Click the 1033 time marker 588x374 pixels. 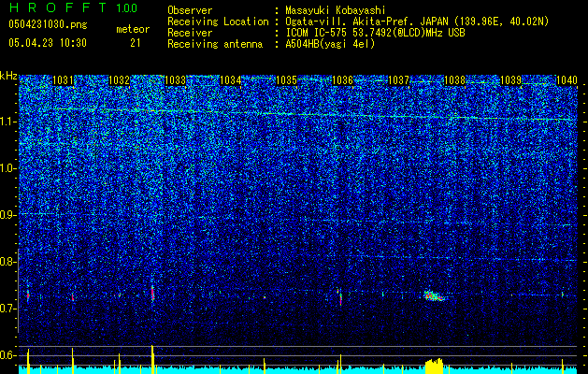(175, 80)
